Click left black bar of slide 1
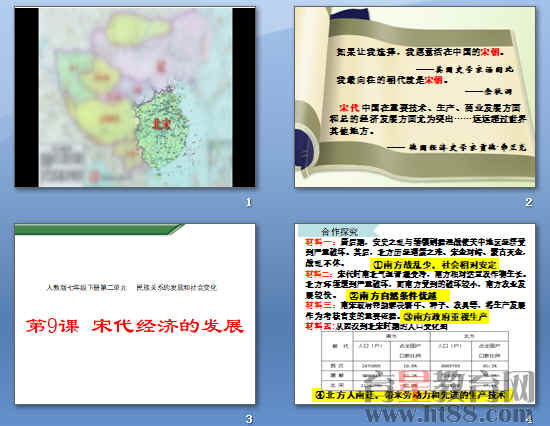The width and height of the screenshot is (550, 426). (x=27, y=97)
